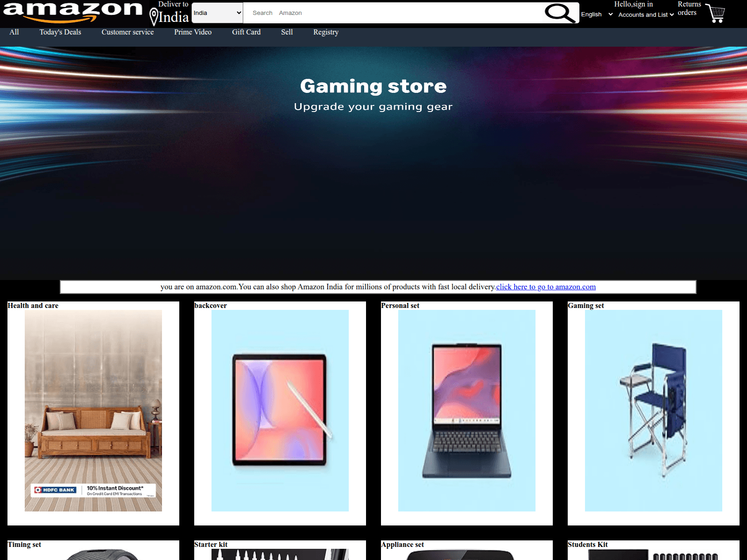This screenshot has height=560, width=747.
Task: Click Returns orders link
Action: point(689,8)
